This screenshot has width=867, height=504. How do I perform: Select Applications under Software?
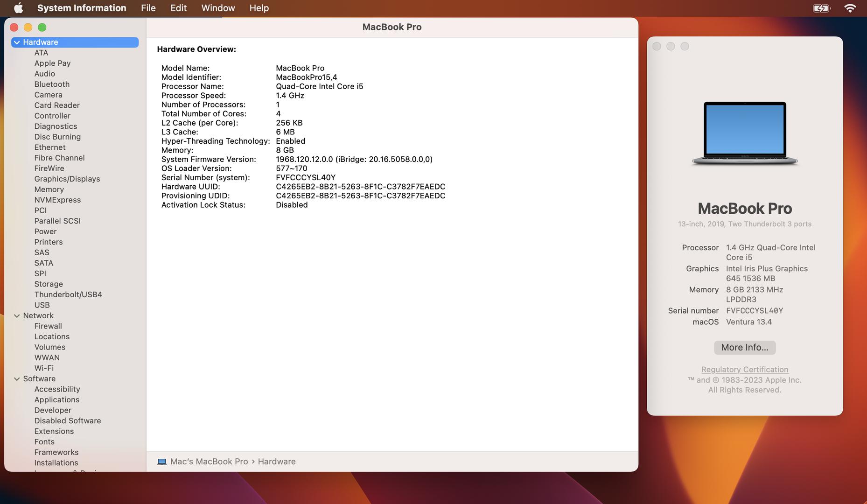(56, 399)
